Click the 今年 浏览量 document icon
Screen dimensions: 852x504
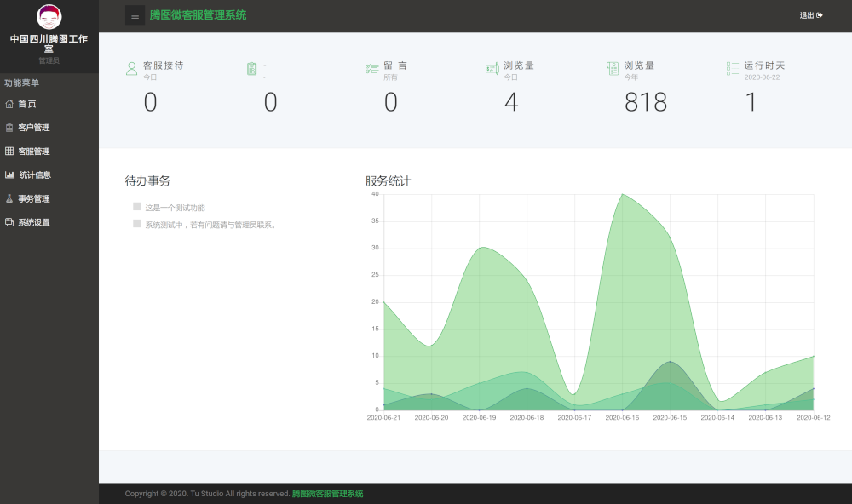[x=613, y=69]
